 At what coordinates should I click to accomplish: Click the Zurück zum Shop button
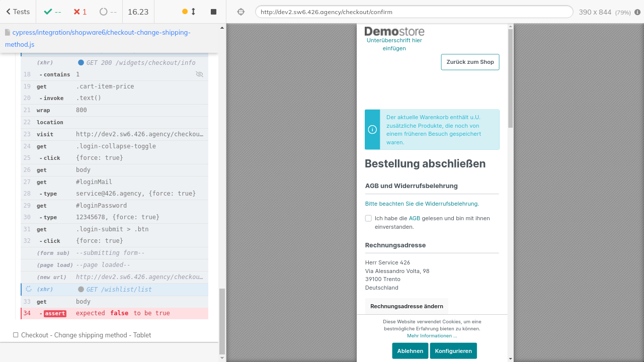tap(470, 62)
